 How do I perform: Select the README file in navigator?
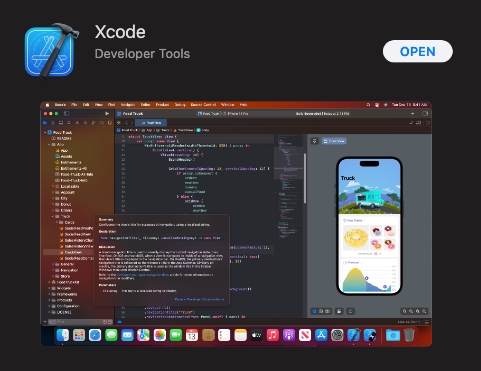[x=62, y=138]
